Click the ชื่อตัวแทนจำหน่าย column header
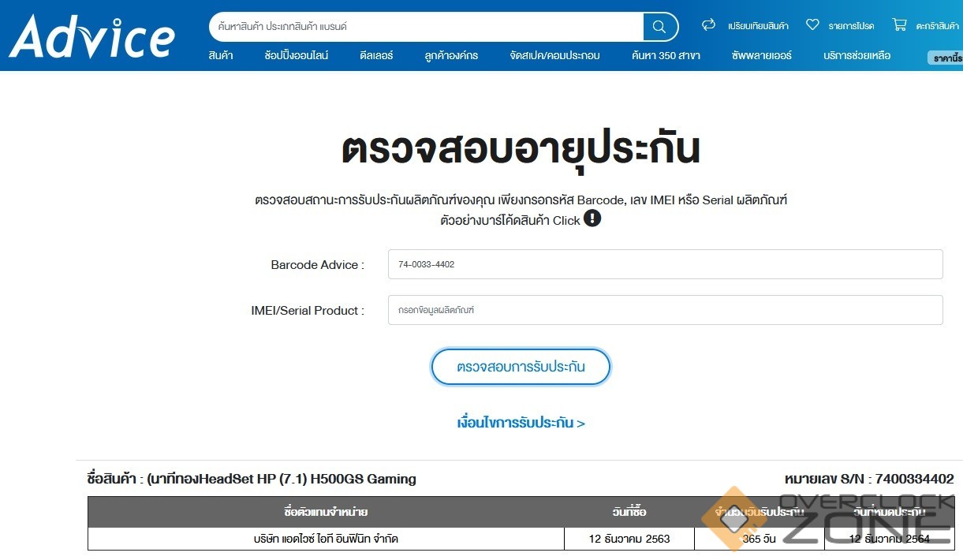963x560 pixels. tap(326, 512)
